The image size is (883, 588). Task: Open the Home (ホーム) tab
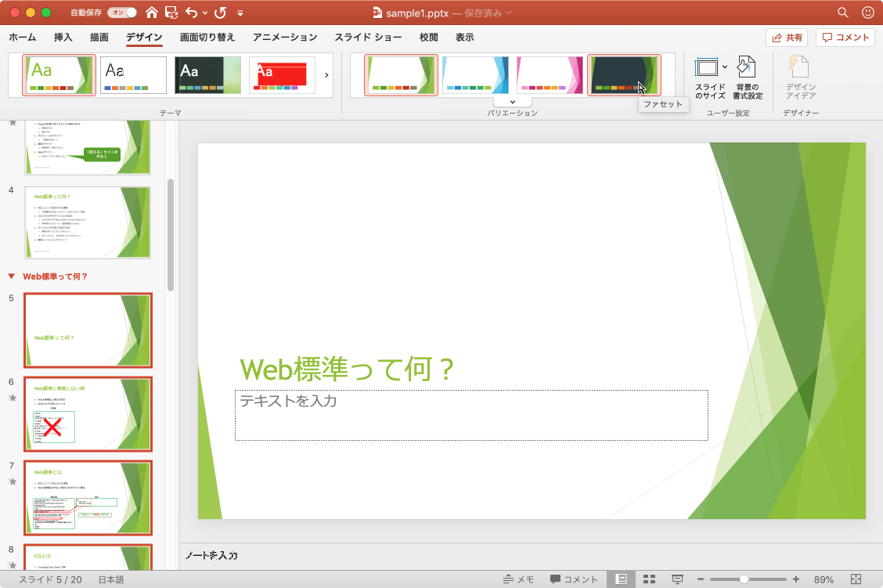23,37
